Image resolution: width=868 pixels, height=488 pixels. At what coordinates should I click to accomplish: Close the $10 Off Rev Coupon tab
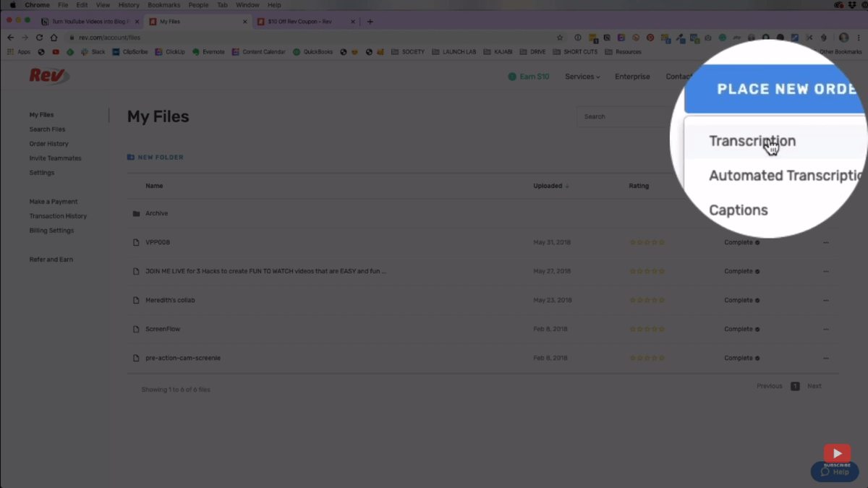pos(353,22)
